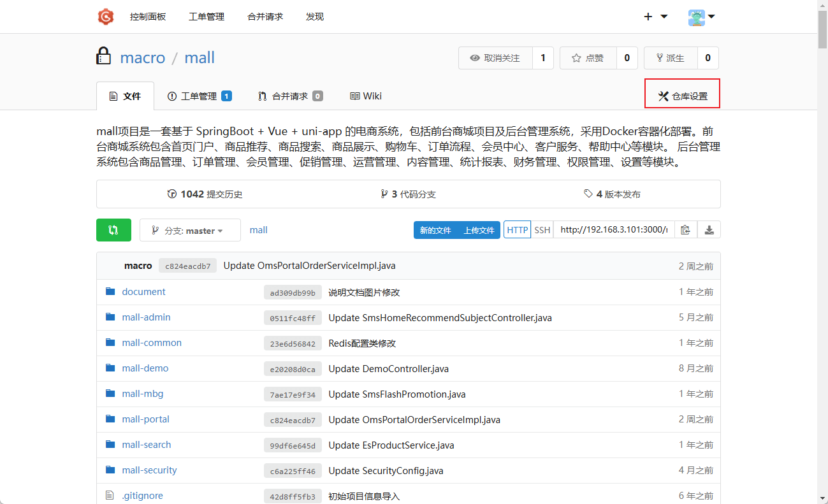Click the download repository icon
The height and width of the screenshot is (504, 828).
709,230
